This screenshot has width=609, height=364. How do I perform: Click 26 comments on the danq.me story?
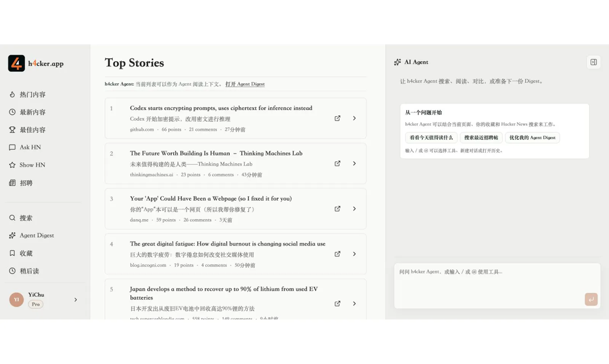pos(197,220)
